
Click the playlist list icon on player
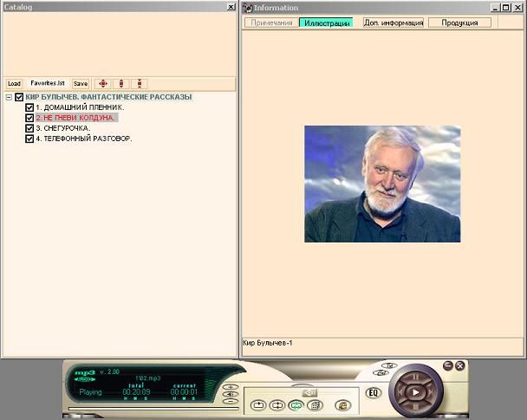coord(315,405)
